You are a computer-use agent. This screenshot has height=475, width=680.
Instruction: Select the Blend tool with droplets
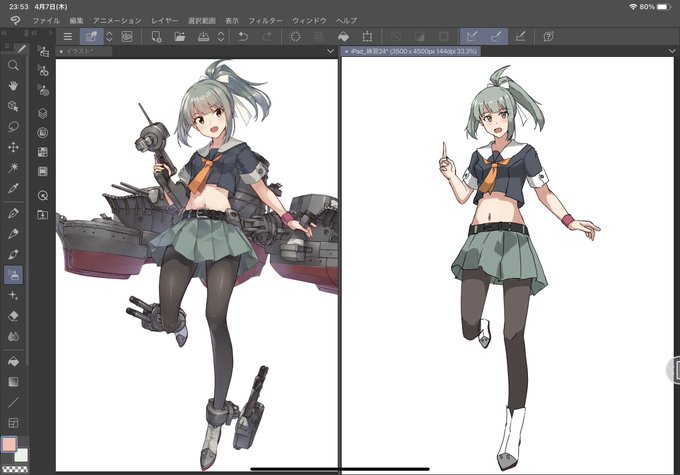(x=13, y=337)
